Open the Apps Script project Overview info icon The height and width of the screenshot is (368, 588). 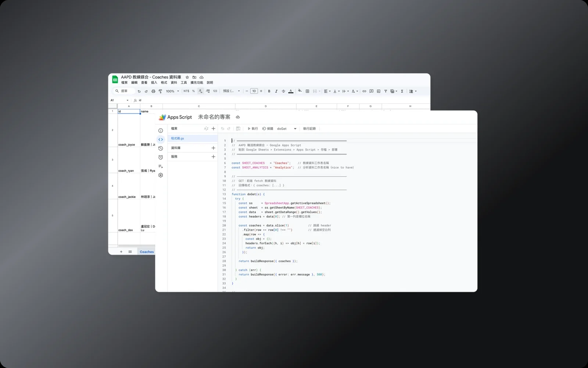[x=161, y=131]
